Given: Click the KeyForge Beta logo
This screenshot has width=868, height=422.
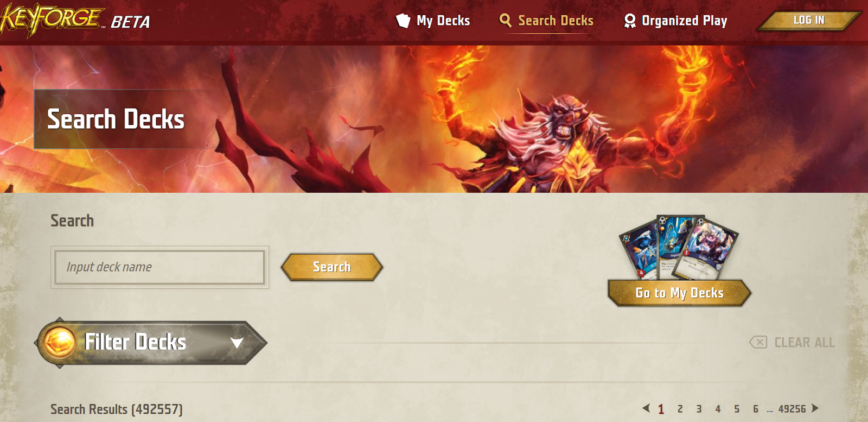Looking at the screenshot, I should pyautogui.click(x=75, y=20).
